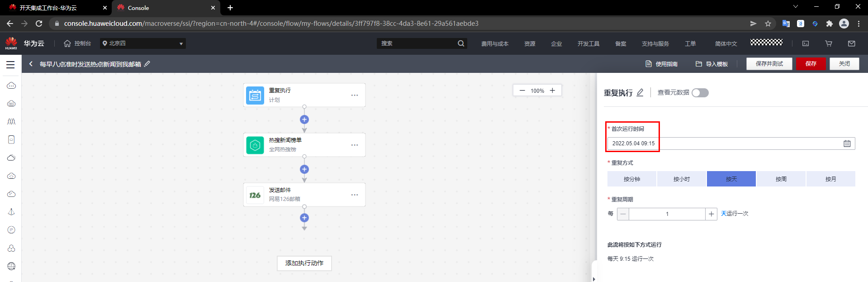Viewport: 868px width, 282px height.
Task: Select the 重复执行 schedule node icon
Action: point(255,96)
